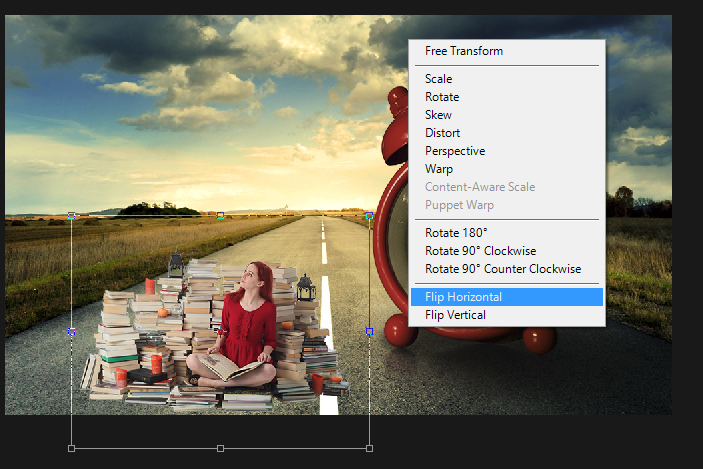Select Rotate 90° Counter Clockwise
This screenshot has width=703, height=469.
(502, 269)
